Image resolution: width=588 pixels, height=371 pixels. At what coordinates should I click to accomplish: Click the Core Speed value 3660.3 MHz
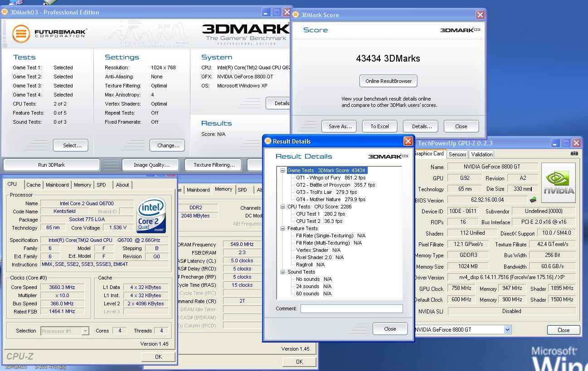(x=63, y=287)
